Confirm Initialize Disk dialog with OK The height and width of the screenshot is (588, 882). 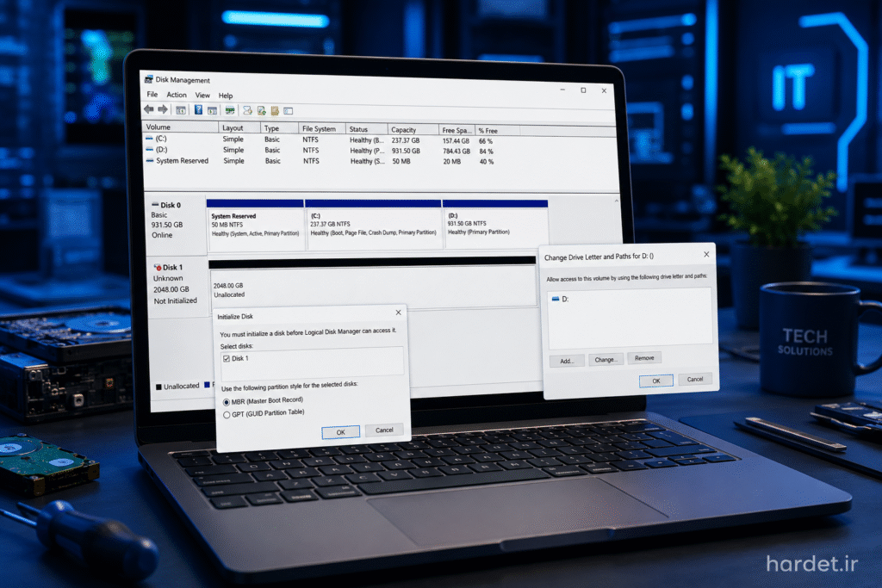tap(341, 432)
